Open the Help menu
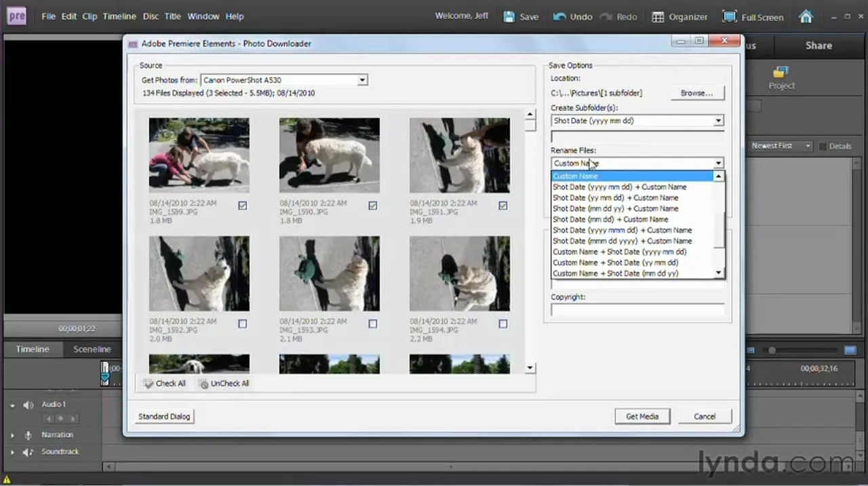868x486 pixels. tap(235, 16)
